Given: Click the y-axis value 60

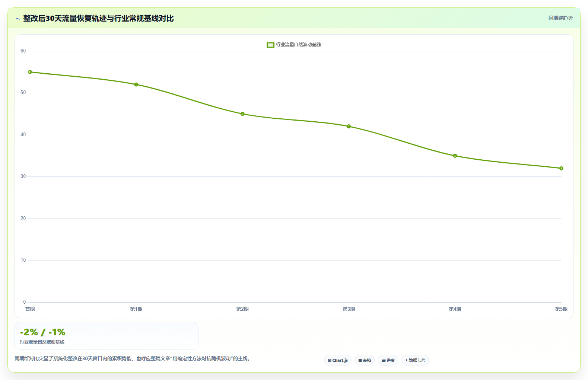Looking at the screenshot, I should click(x=23, y=51).
